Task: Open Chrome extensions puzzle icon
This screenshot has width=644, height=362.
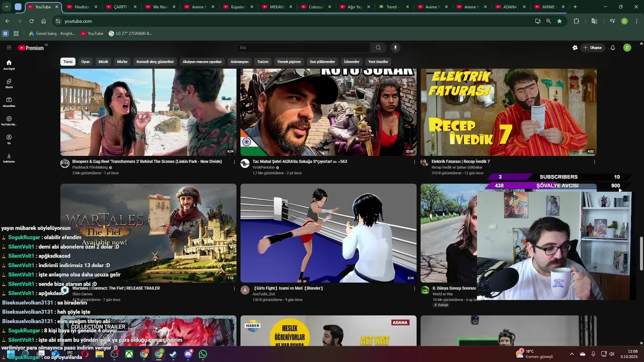Action: tap(577, 21)
